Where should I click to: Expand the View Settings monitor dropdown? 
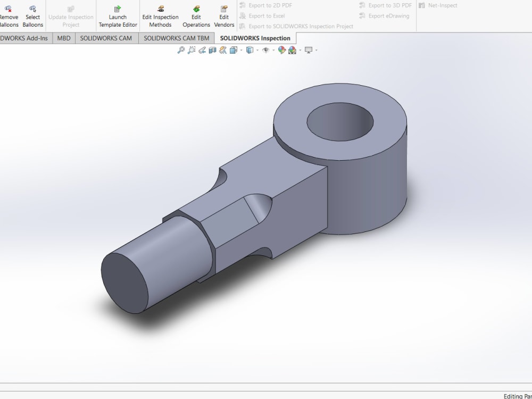(x=316, y=49)
